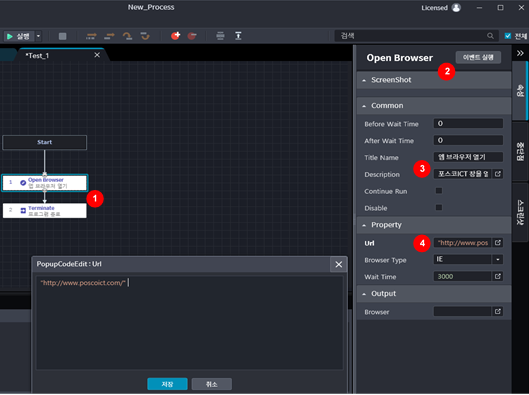The height and width of the screenshot is (395, 529).
Task: Click the step over arrow icon
Action: pos(109,36)
